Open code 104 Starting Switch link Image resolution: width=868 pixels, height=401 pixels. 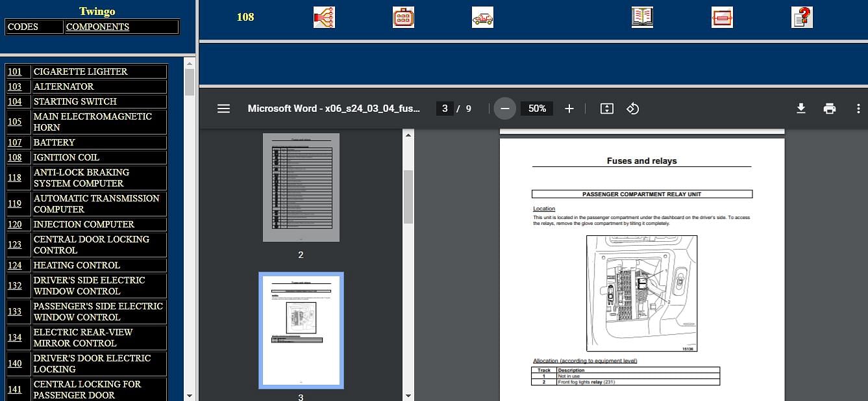tap(14, 101)
